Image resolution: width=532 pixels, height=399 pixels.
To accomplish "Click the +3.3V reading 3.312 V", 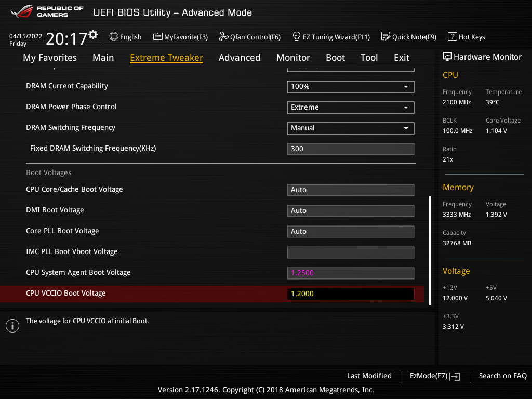I will click(x=453, y=327).
